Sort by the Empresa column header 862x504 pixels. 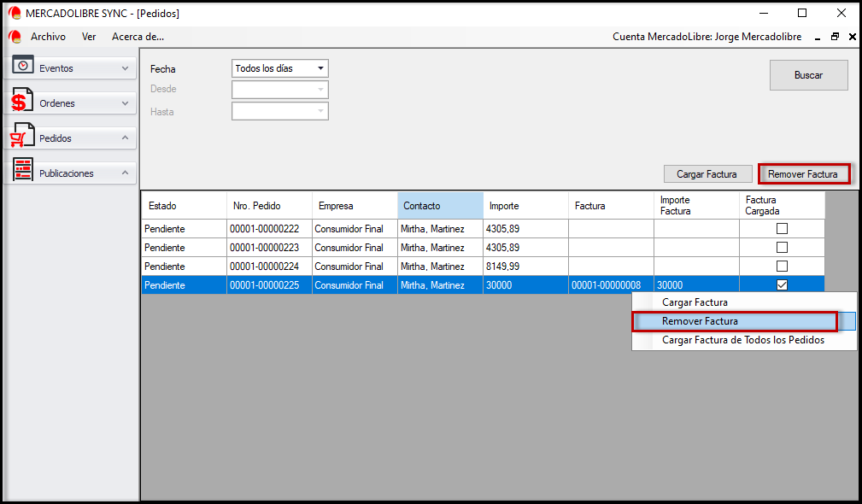[x=355, y=206]
